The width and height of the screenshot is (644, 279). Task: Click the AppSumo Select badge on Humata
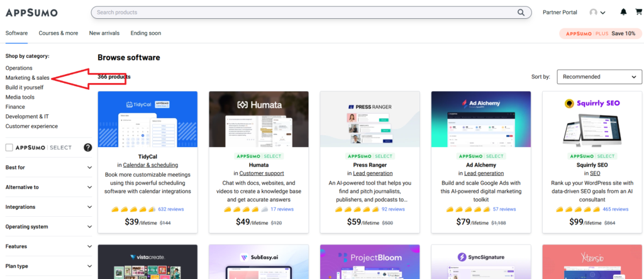tap(258, 156)
